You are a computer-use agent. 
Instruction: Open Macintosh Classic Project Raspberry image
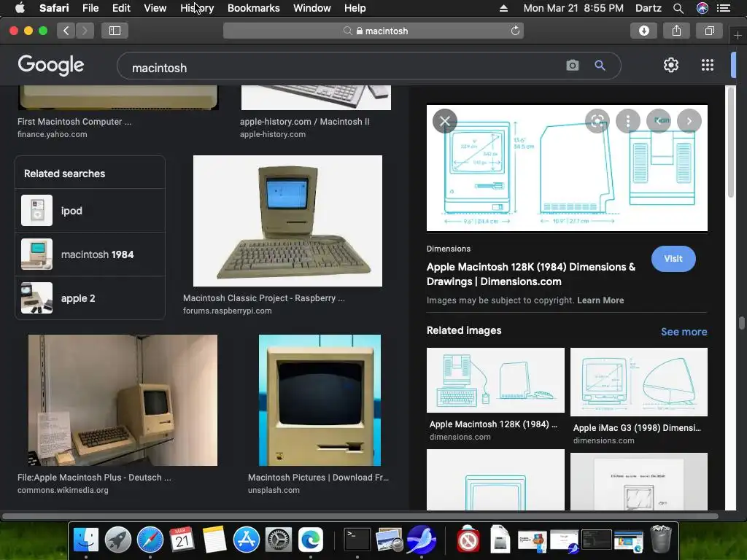click(287, 221)
